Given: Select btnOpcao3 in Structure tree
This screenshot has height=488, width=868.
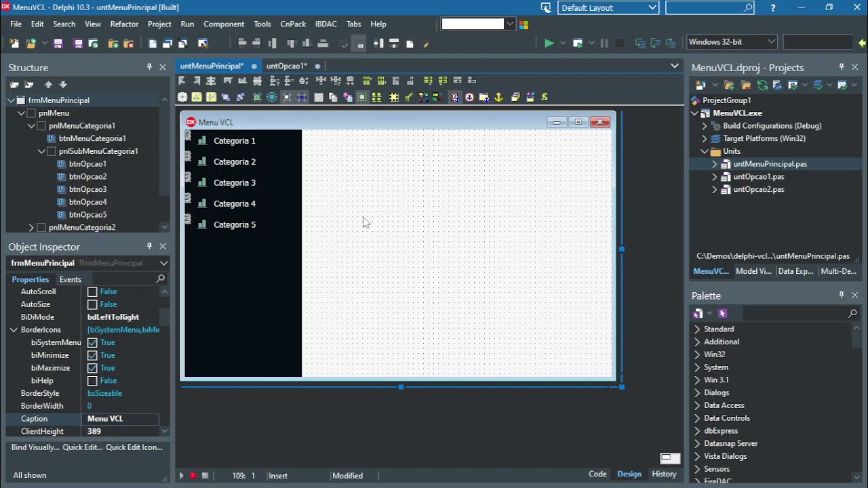Looking at the screenshot, I should click(87, 190).
